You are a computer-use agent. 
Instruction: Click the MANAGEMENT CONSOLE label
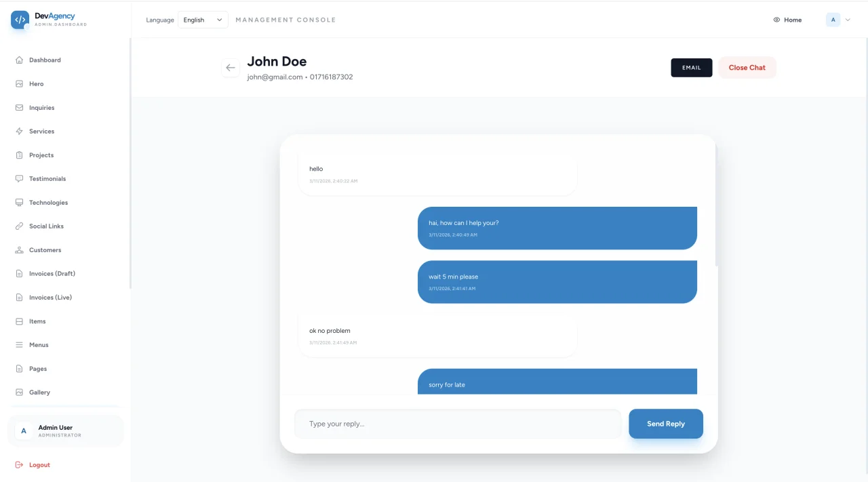pos(285,20)
